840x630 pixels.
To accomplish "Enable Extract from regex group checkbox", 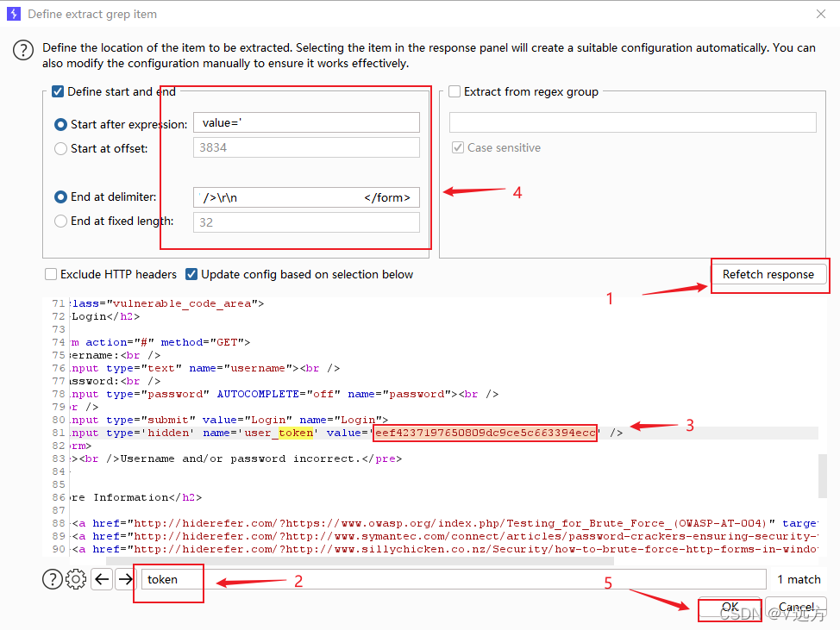I will [x=454, y=91].
